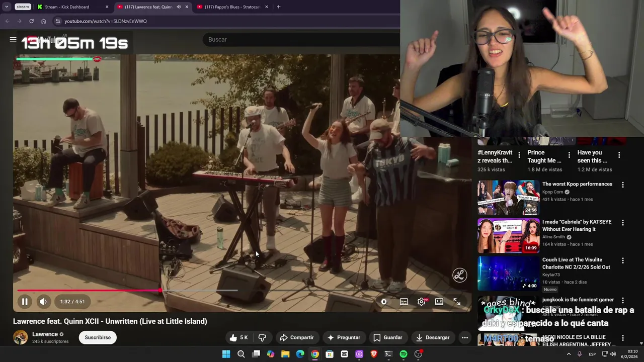Open 'Couch Live at The Visulite' thumbnail
Screen dimensions: 644x362
pos(508,274)
